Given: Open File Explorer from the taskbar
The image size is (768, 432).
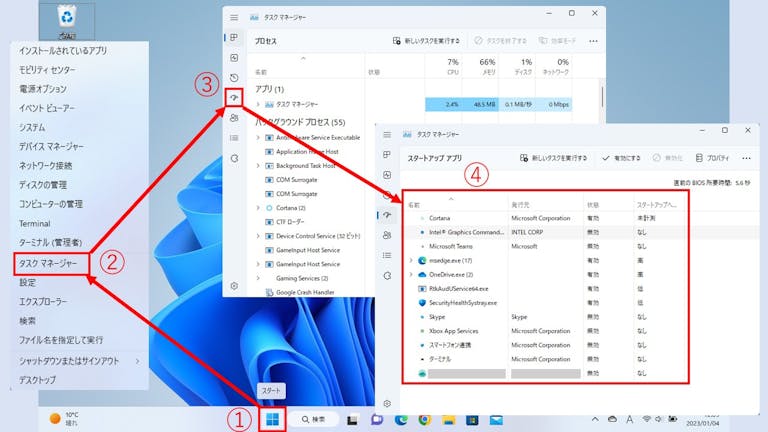Looking at the screenshot, I should point(449,420).
